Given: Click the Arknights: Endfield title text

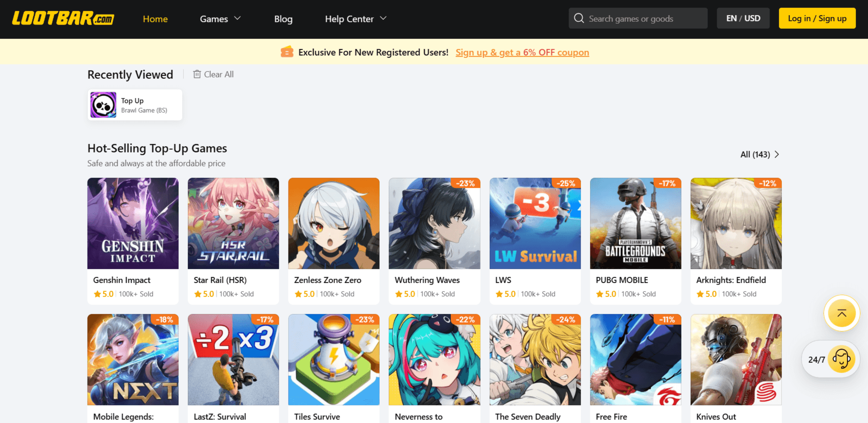Looking at the screenshot, I should (731, 280).
